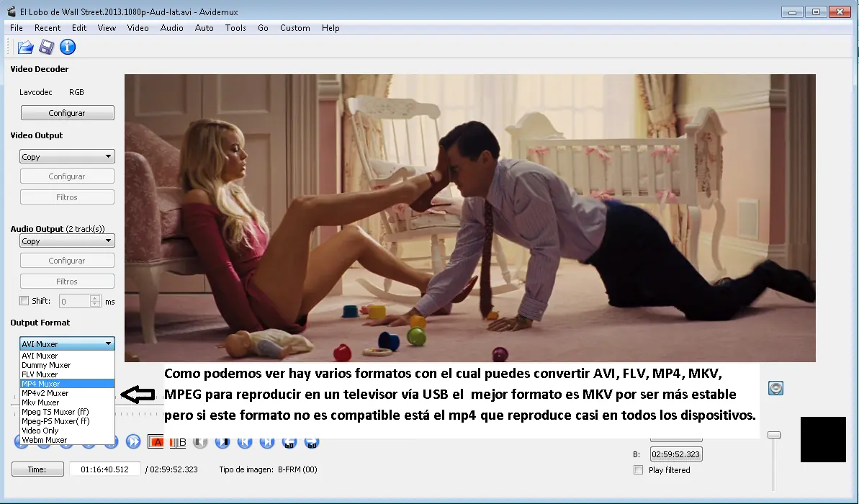Open the Custom menu
This screenshot has height=504, width=859.
tap(294, 28)
